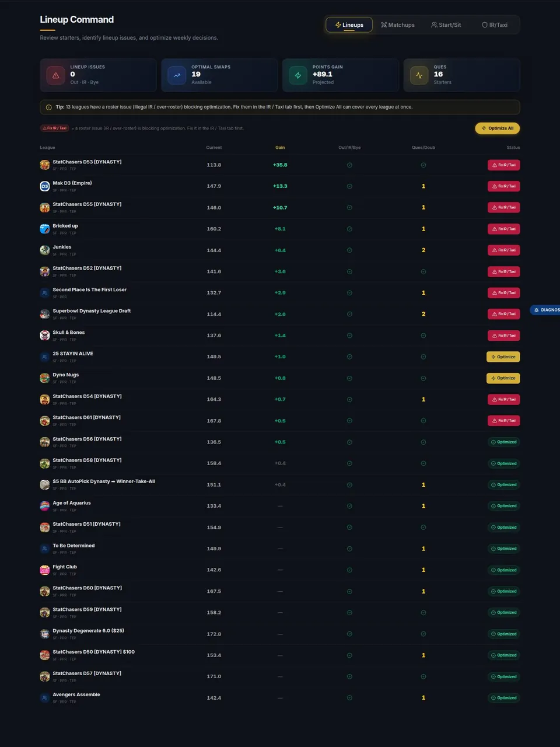Click the Bricked up league avatar
Screen dimensions: 560x747
[x=44, y=229]
